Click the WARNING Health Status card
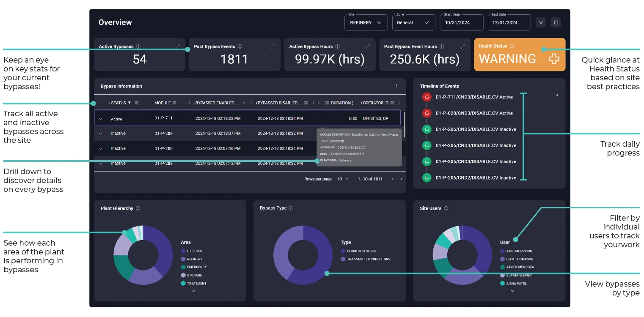The image size is (644, 317). point(520,55)
